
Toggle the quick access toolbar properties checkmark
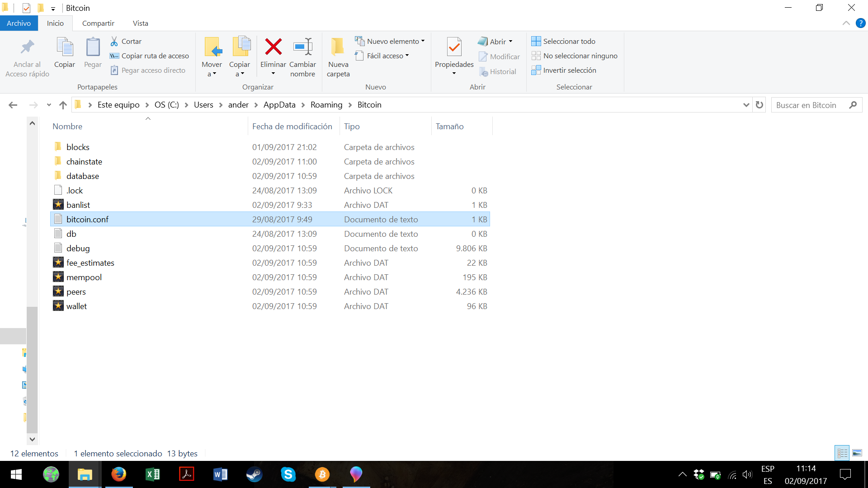pyautogui.click(x=26, y=8)
